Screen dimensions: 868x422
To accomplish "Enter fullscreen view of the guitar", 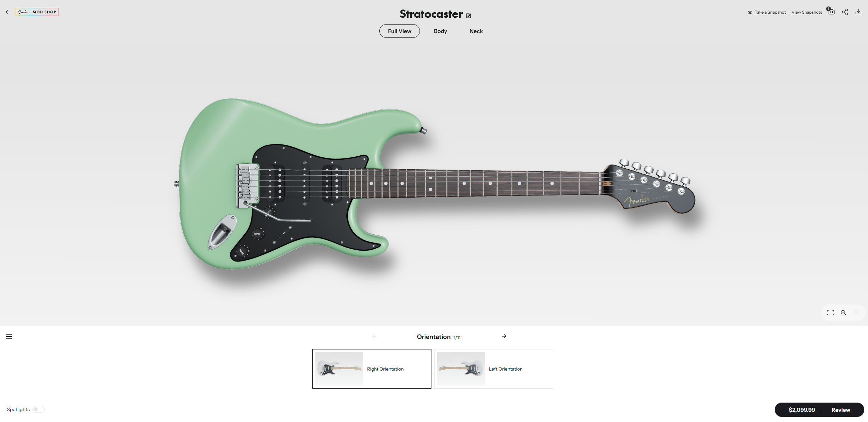I will point(831,313).
